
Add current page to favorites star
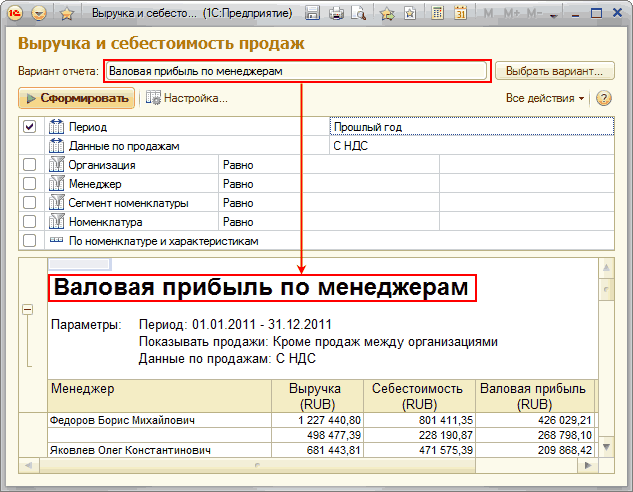(387, 14)
